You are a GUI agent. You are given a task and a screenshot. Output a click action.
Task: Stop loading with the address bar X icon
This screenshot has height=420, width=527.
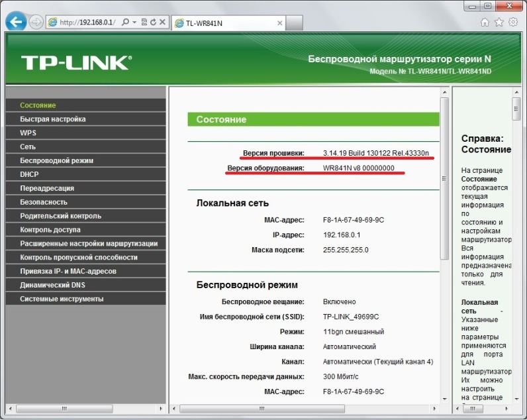tap(162, 23)
